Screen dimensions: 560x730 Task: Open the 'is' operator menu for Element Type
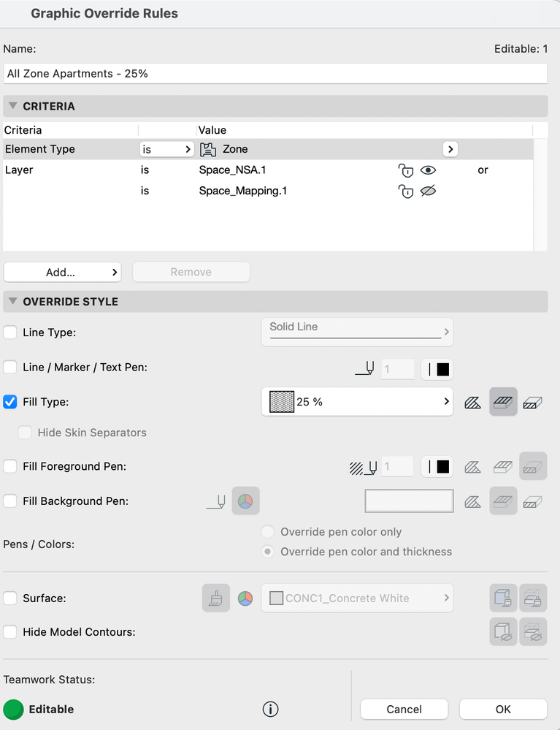(166, 149)
